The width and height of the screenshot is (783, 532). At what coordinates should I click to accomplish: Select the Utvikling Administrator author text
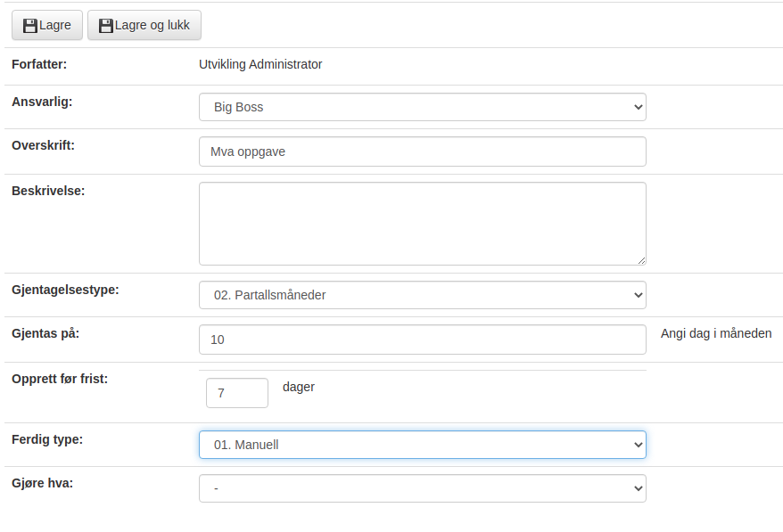click(260, 64)
